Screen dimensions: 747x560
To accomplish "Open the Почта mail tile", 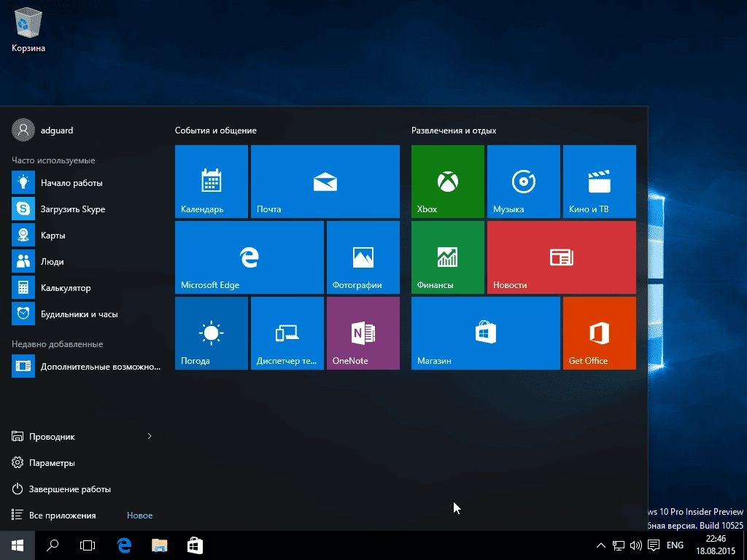I will coord(325,182).
